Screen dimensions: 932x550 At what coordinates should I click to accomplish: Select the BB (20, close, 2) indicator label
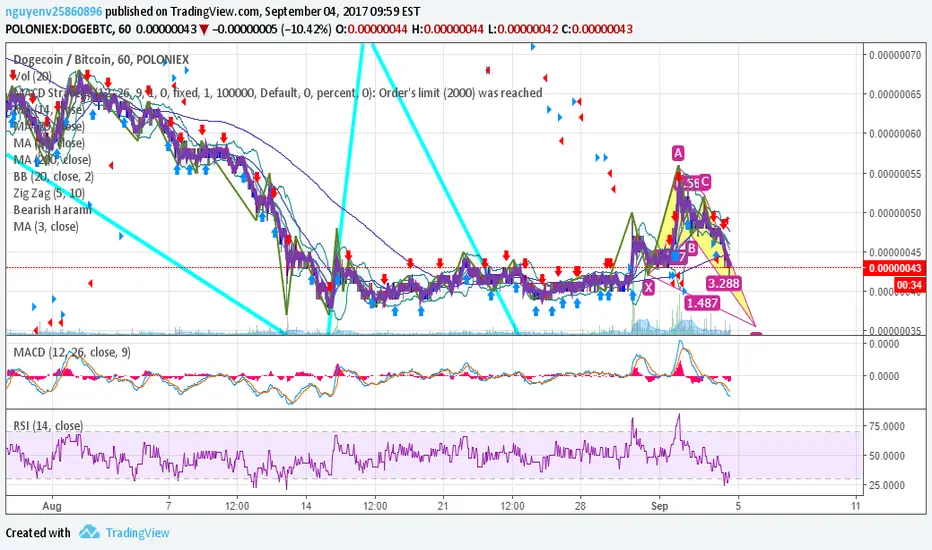click(x=53, y=177)
